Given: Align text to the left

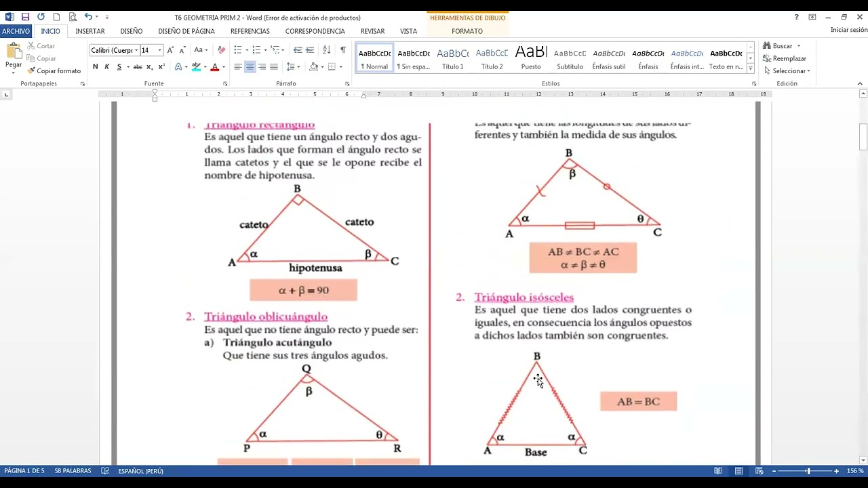Looking at the screenshot, I should 238,66.
